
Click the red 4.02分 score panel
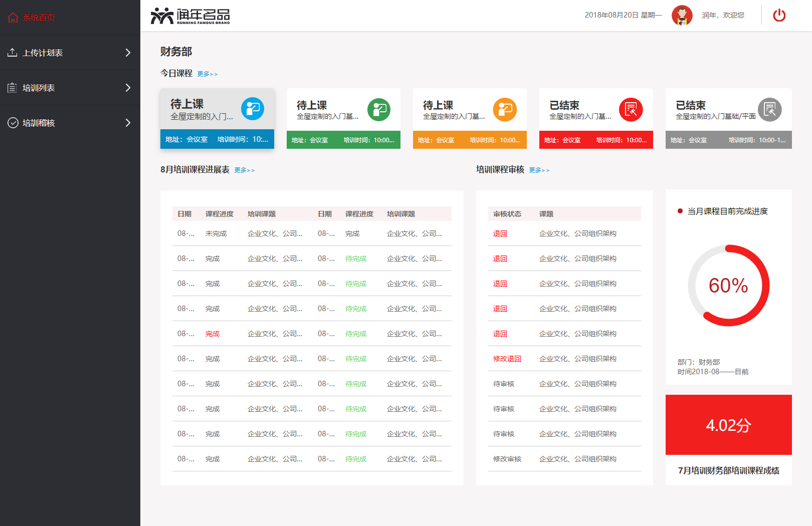[729, 425]
